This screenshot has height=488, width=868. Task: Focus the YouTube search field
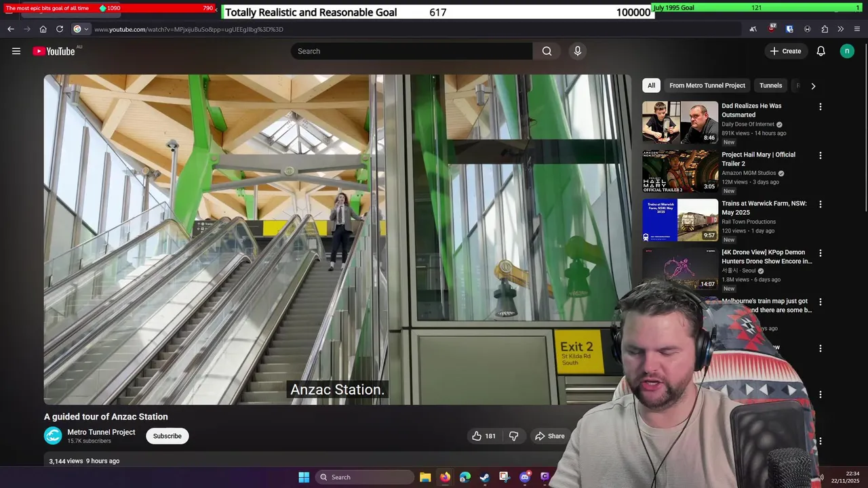[x=412, y=51]
